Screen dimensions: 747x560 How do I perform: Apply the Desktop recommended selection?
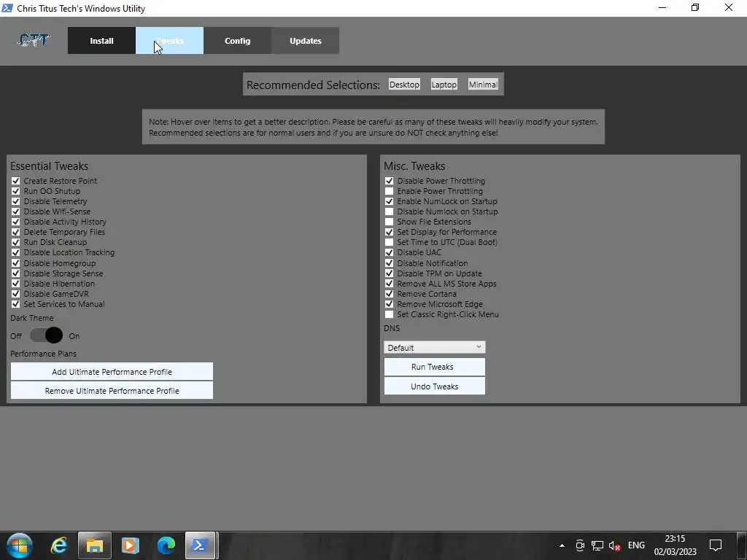pyautogui.click(x=404, y=85)
